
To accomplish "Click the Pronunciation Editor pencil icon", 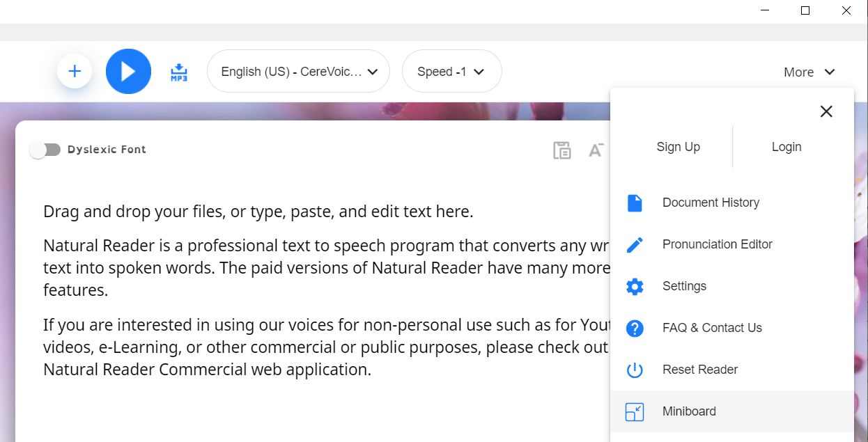I will click(x=635, y=244).
